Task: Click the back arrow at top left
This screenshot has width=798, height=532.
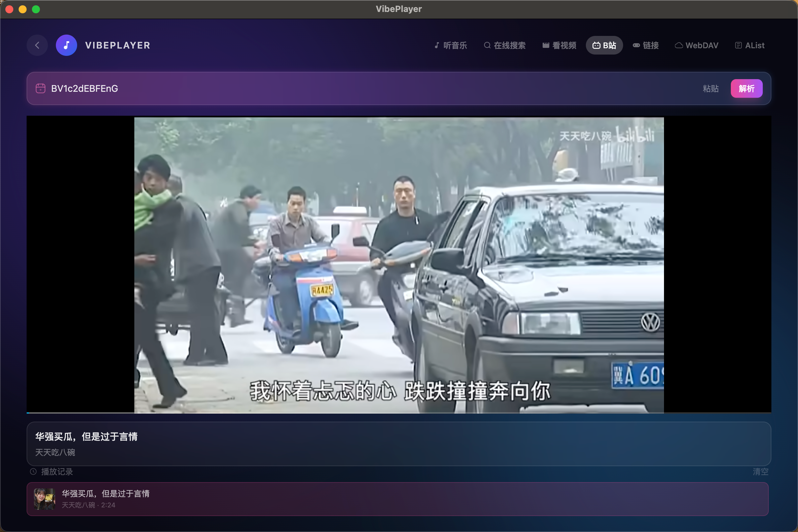Action: point(37,45)
